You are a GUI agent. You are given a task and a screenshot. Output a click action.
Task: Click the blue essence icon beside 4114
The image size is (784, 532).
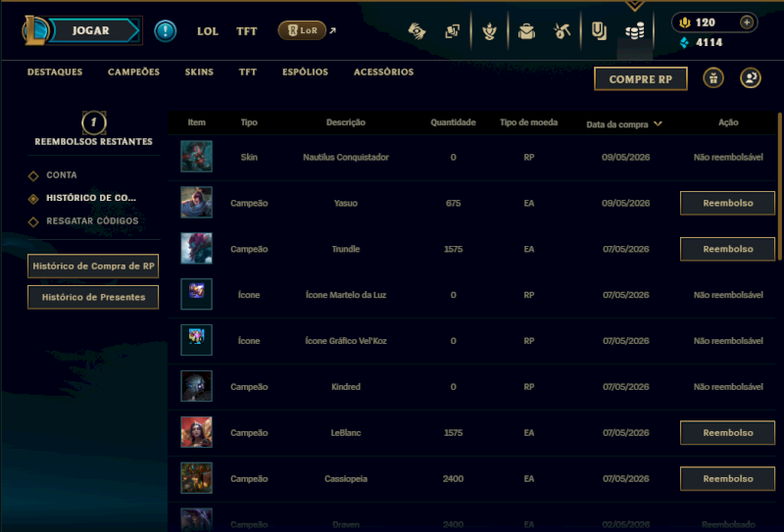(x=684, y=42)
